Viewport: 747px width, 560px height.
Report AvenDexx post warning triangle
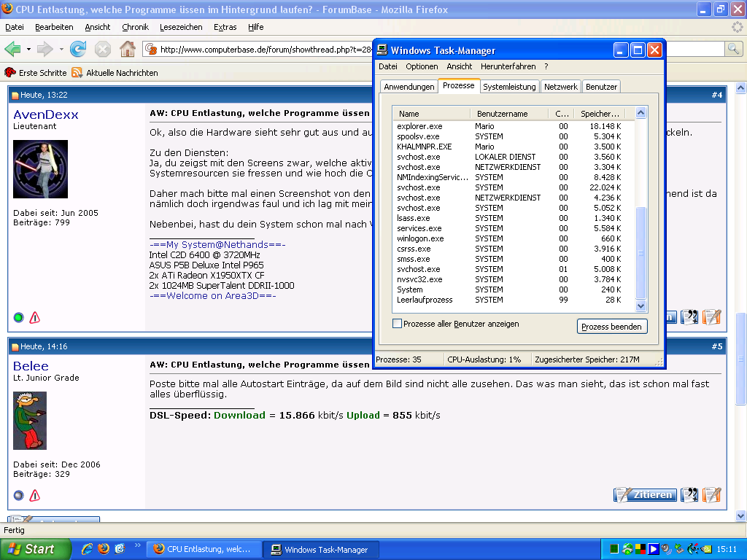click(35, 318)
